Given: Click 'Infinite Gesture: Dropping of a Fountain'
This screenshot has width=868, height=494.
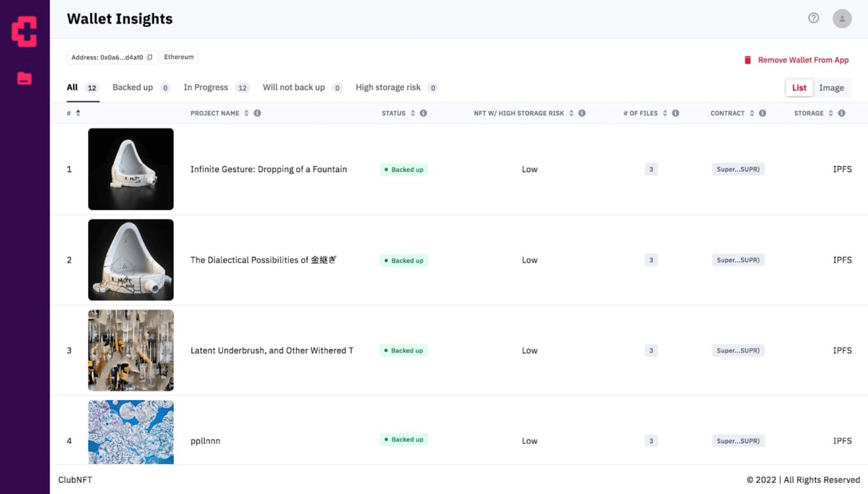Looking at the screenshot, I should pos(269,169).
